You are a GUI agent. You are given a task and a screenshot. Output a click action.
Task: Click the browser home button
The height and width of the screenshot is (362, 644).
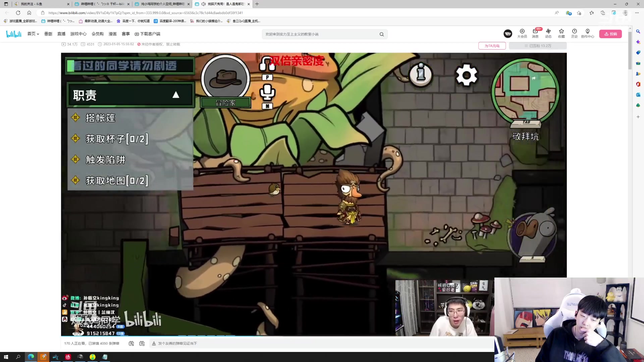click(29, 13)
